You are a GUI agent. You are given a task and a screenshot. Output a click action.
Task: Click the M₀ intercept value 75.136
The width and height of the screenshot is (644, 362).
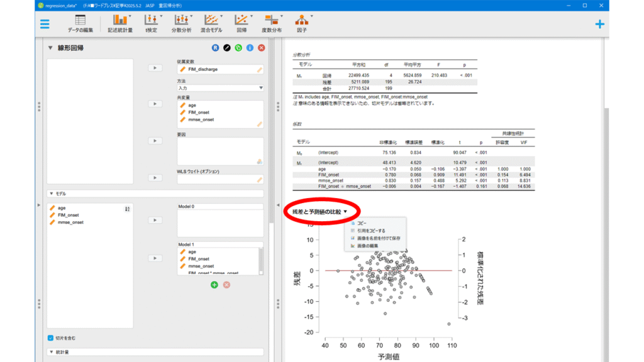point(389,153)
